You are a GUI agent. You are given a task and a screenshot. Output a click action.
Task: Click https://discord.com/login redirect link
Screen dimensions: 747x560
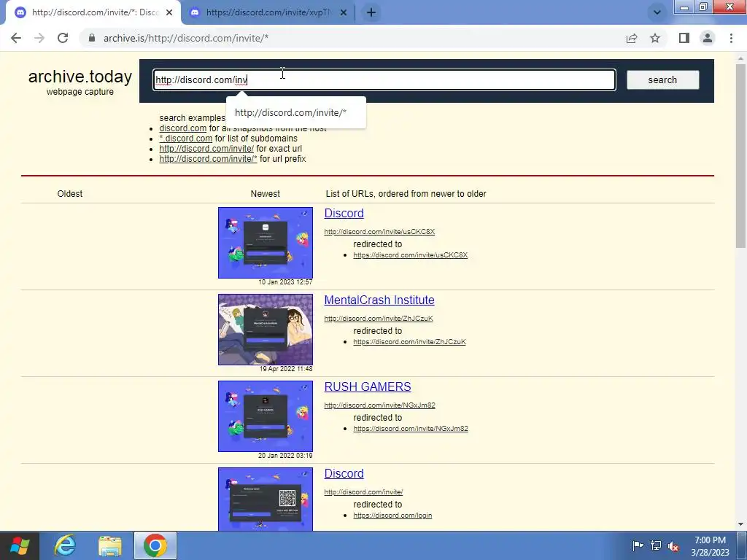[x=392, y=516]
